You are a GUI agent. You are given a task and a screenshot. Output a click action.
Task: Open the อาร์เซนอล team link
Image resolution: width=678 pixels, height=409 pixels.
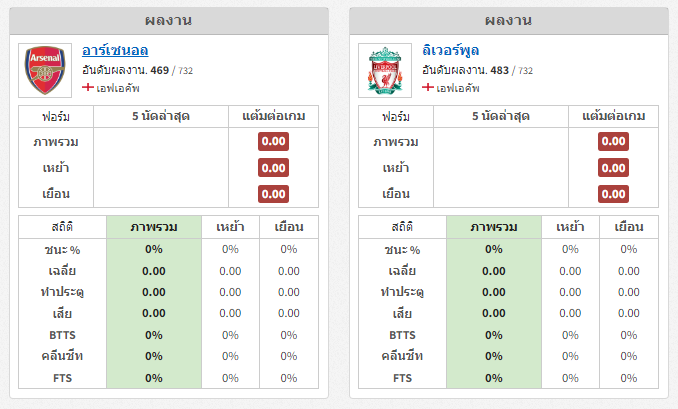tap(115, 51)
